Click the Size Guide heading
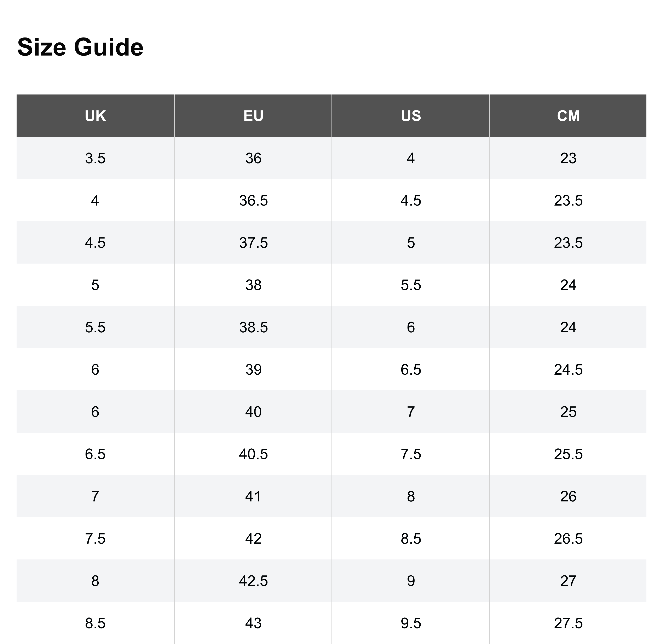The image size is (663, 644). pos(80,47)
